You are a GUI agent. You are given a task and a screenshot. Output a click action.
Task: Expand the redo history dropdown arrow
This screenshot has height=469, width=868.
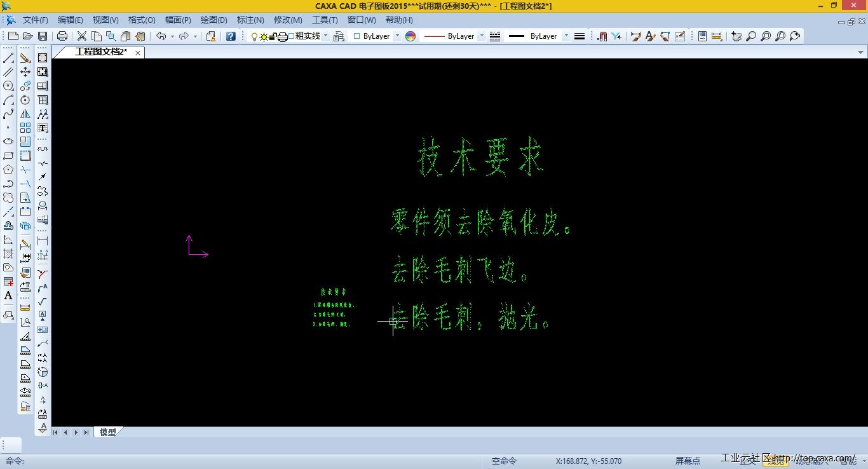click(x=195, y=36)
